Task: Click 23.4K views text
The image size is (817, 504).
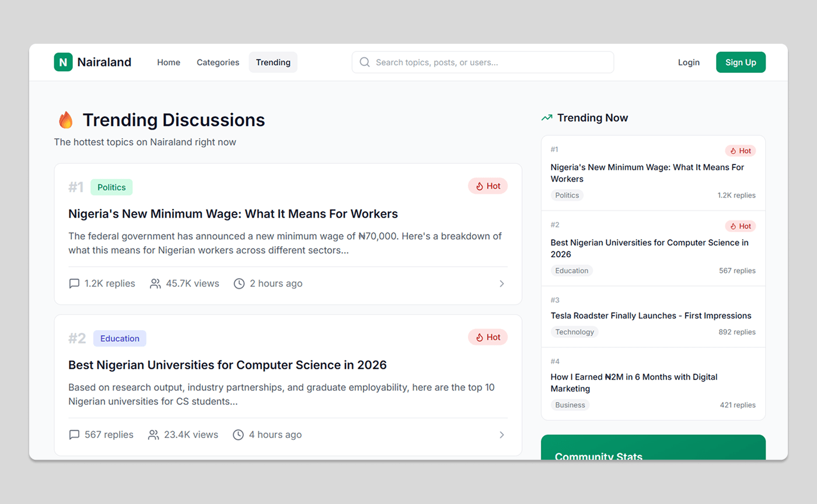Action: (x=191, y=435)
